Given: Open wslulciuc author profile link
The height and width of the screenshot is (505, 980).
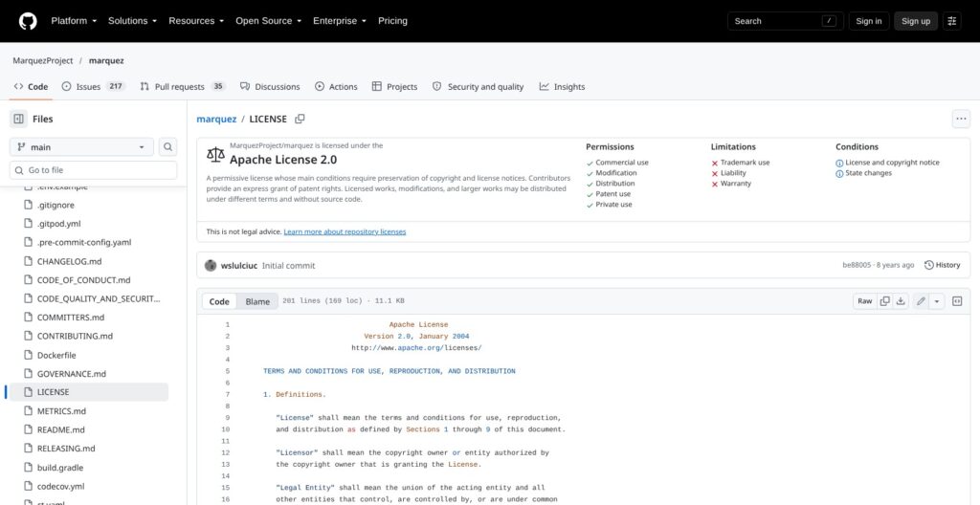Looking at the screenshot, I should [238, 266].
